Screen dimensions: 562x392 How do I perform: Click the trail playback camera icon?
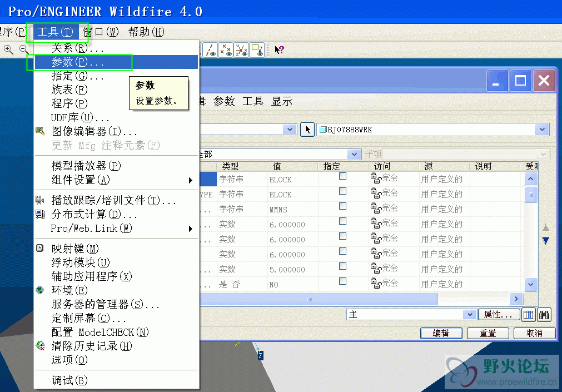[40, 200]
